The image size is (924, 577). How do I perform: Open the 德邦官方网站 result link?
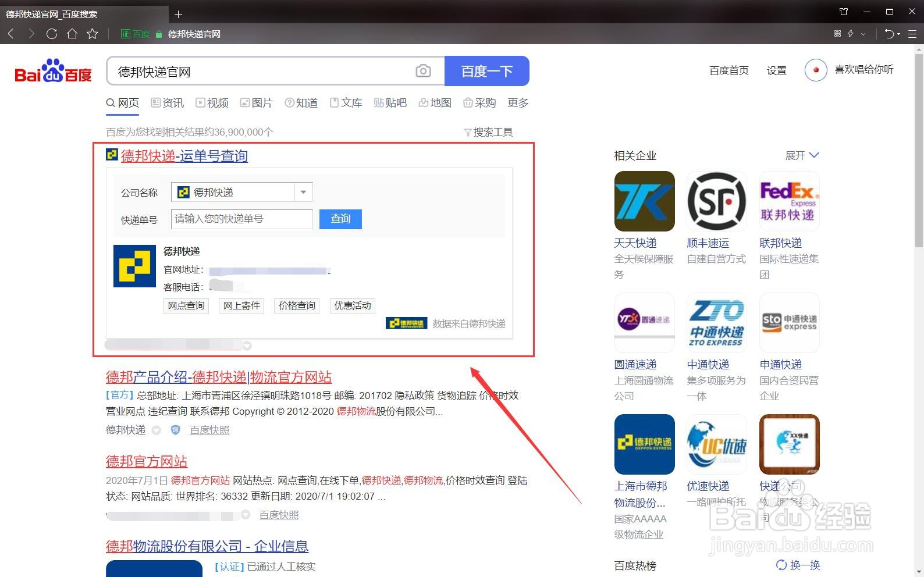(147, 461)
